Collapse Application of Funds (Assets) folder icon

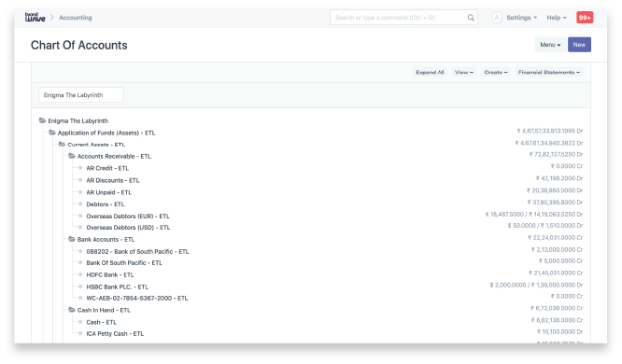click(52, 133)
